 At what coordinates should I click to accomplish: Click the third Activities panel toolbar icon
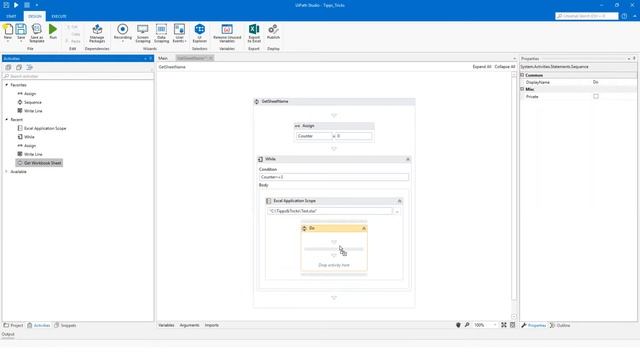[29, 67]
